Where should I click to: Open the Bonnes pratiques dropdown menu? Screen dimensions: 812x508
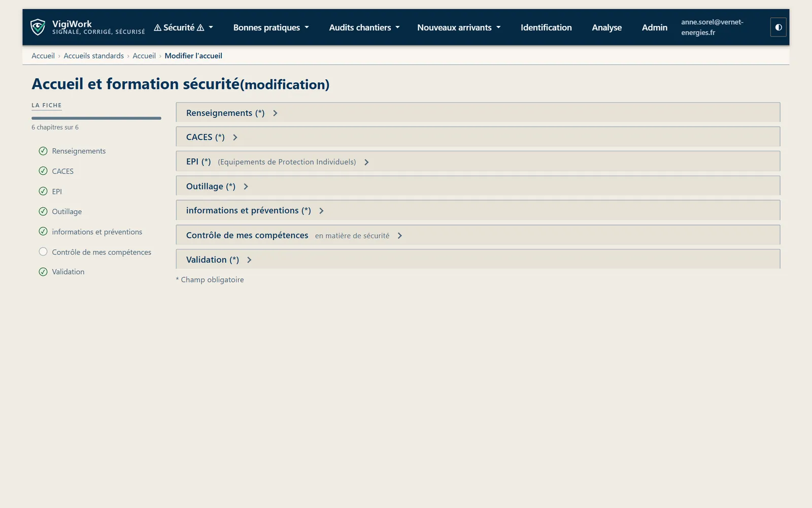tap(271, 27)
